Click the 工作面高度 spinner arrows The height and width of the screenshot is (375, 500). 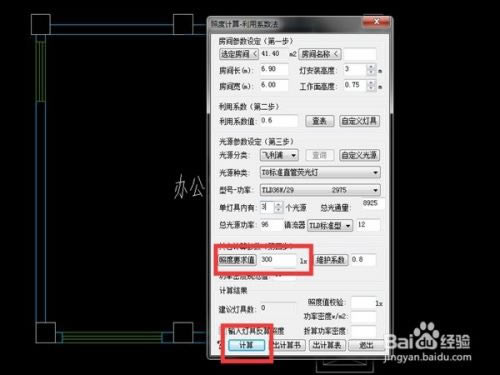coord(371,85)
